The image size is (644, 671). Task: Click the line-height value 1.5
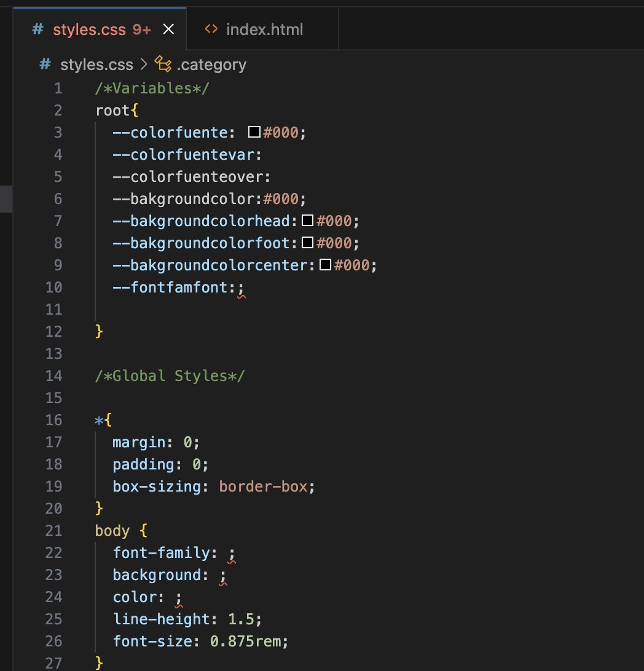point(240,619)
